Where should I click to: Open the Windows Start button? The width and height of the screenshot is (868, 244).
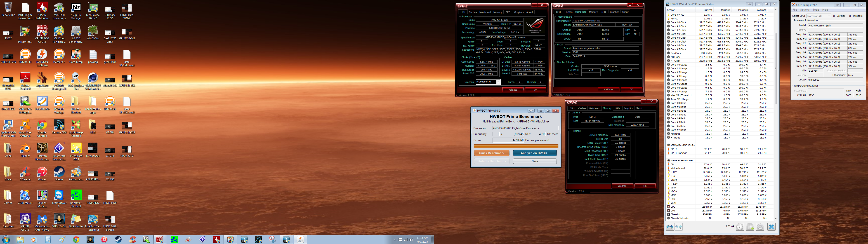pyautogui.click(x=6, y=240)
